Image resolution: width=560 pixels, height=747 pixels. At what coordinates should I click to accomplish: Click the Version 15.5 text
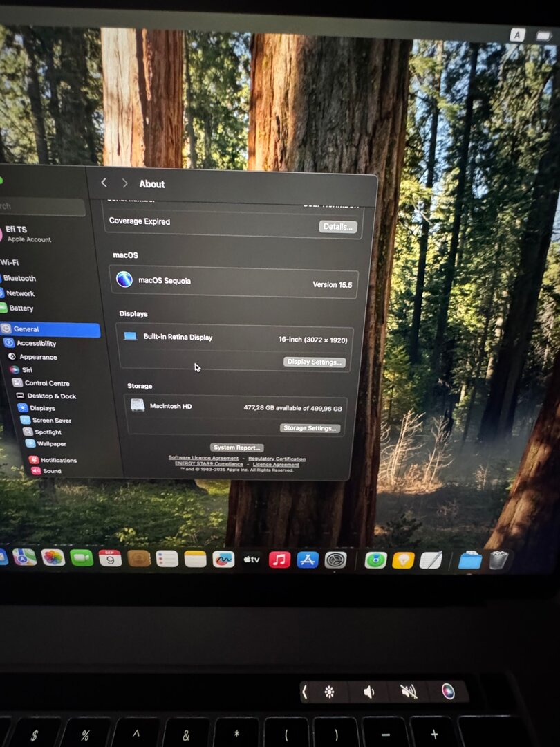[332, 284]
